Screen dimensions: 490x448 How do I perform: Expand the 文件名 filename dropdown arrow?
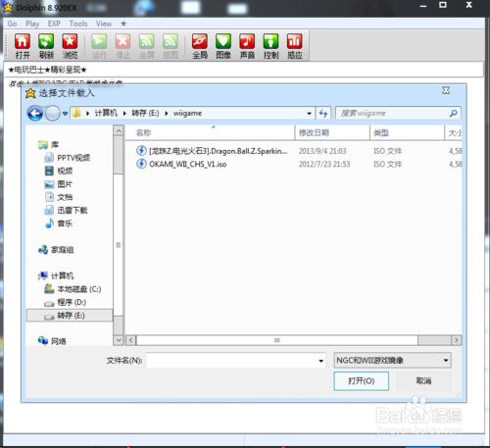pos(321,361)
